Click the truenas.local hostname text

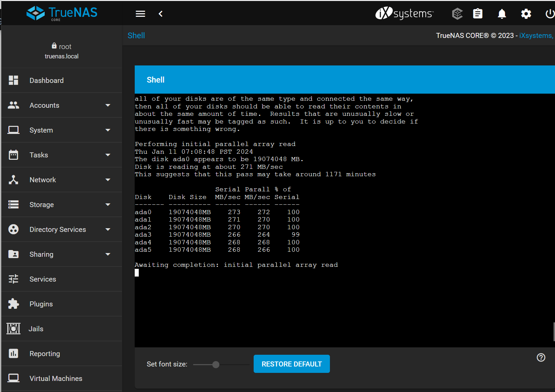pos(61,56)
